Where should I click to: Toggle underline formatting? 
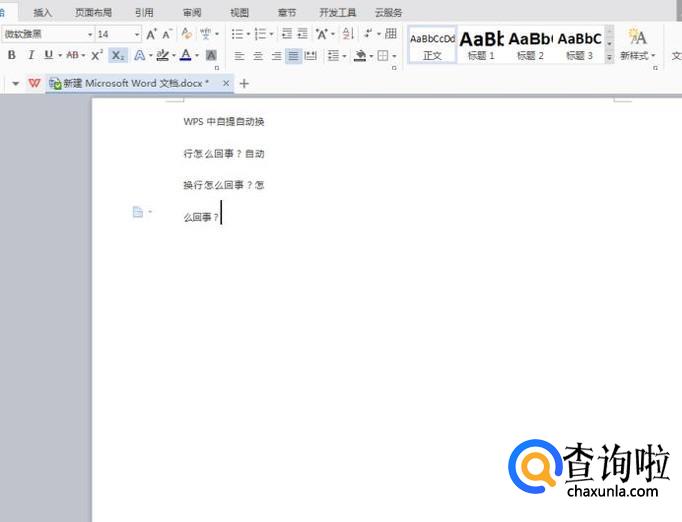(x=49, y=55)
